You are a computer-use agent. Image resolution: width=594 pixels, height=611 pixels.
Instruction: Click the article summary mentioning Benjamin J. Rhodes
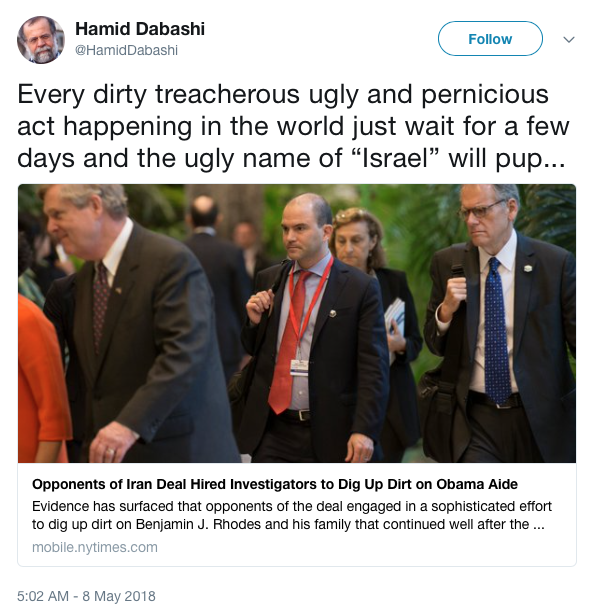pos(292,515)
